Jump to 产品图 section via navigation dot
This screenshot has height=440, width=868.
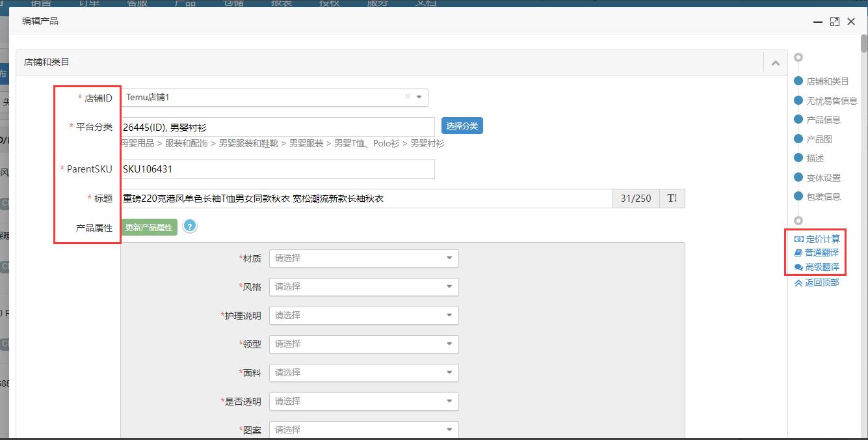coord(799,139)
